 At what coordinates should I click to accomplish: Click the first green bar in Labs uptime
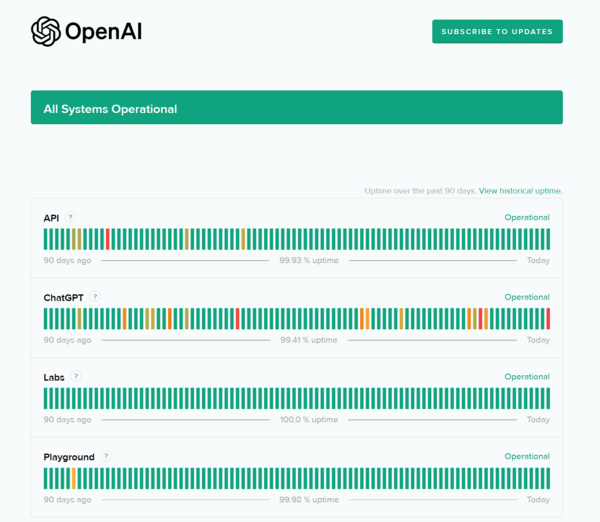(46, 399)
